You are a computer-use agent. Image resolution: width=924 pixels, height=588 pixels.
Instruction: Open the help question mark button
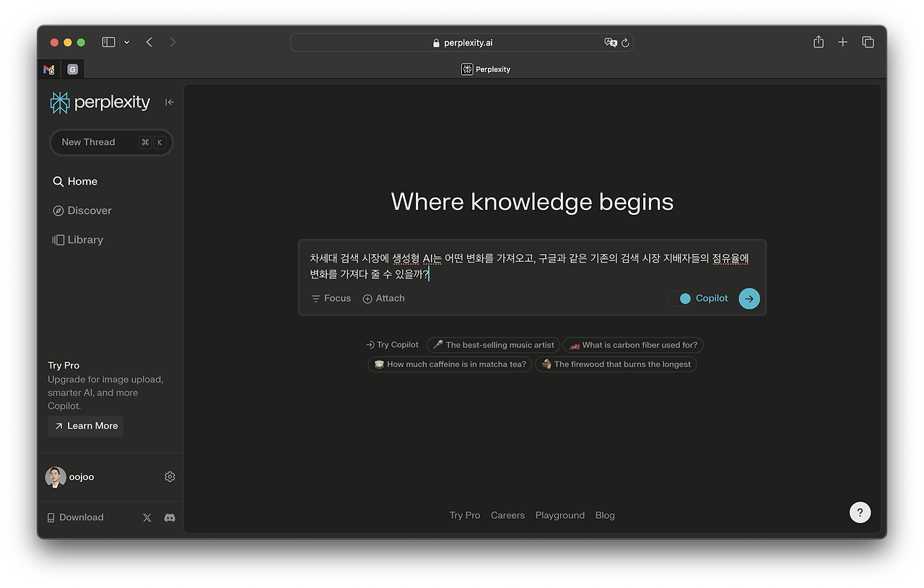pos(860,513)
